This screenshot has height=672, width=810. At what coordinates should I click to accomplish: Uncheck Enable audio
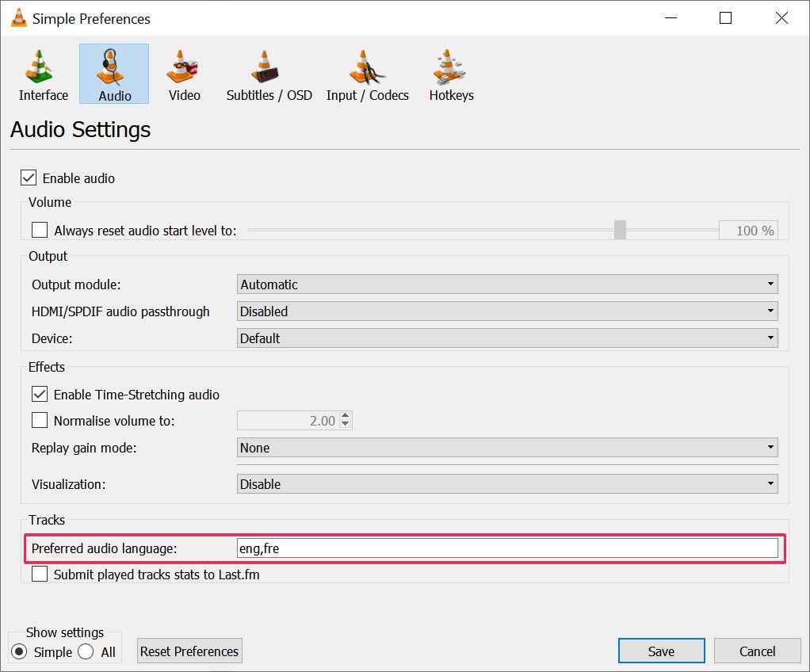[x=30, y=178]
